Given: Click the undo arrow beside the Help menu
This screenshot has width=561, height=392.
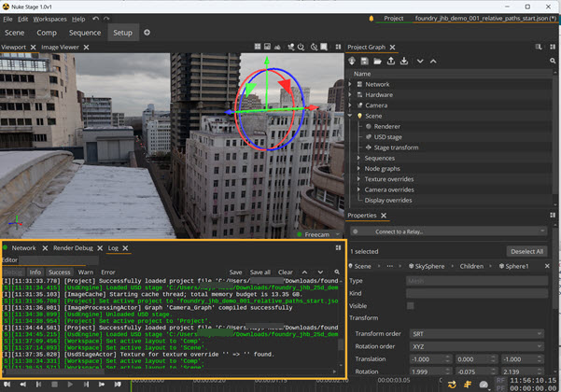Looking at the screenshot, I should pyautogui.click(x=96, y=19).
